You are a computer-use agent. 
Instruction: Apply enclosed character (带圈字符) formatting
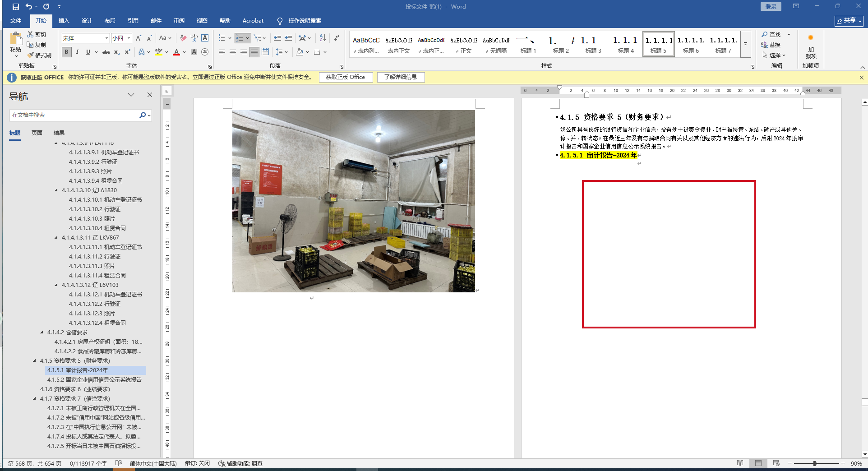pos(205,52)
